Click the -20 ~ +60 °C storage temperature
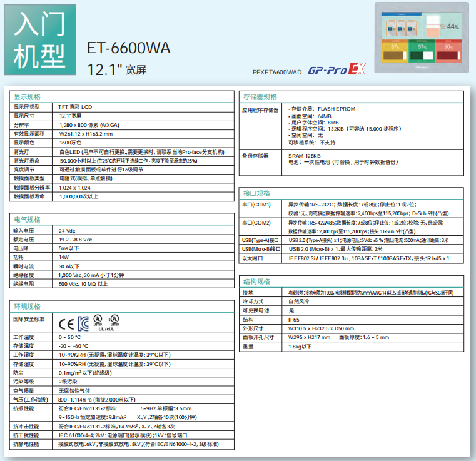The image size is (476, 461). click(x=73, y=346)
